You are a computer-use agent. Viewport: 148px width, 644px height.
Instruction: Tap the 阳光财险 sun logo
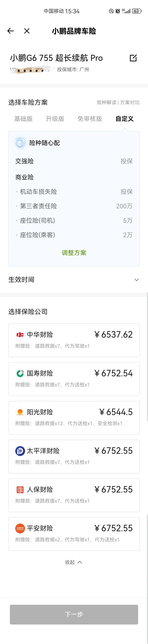coord(20,412)
